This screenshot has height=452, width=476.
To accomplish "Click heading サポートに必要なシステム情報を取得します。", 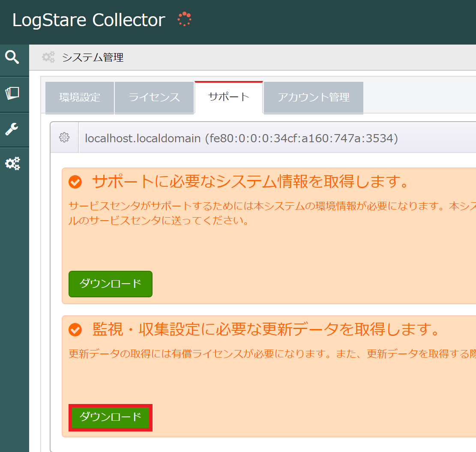I will pyautogui.click(x=251, y=182).
